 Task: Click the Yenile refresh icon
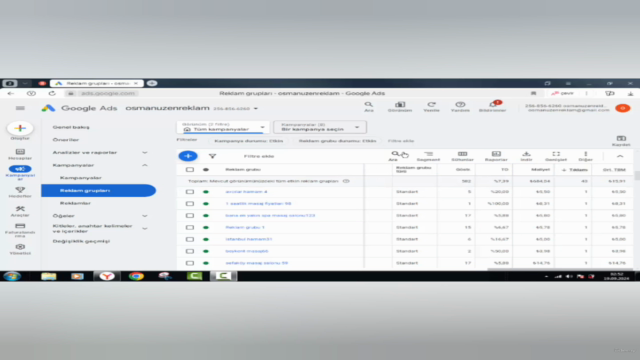tap(431, 105)
